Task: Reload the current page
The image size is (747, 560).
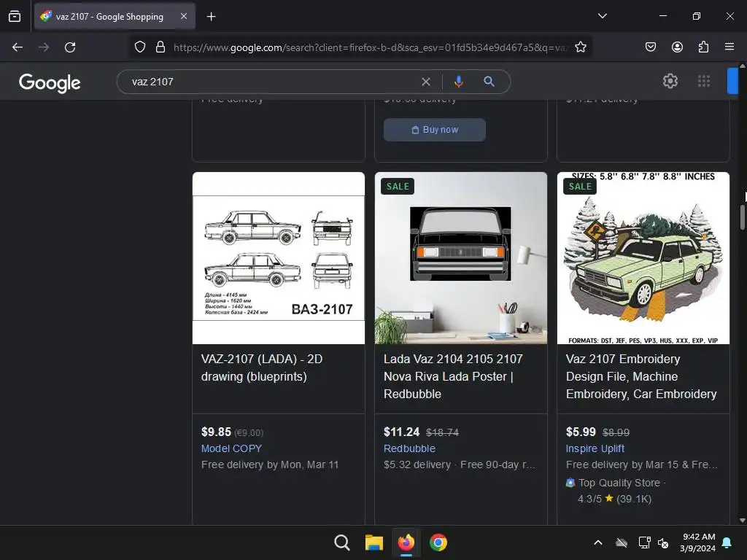Action: tap(70, 47)
